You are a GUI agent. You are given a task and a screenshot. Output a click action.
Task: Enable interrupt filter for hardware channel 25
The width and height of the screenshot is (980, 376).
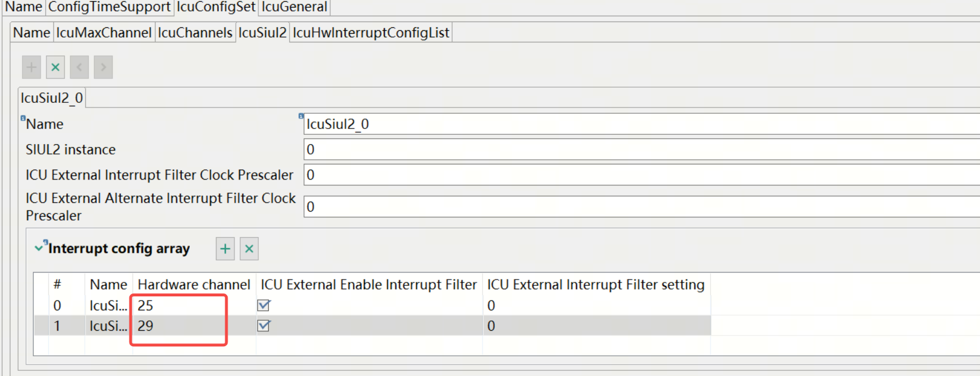point(264,305)
